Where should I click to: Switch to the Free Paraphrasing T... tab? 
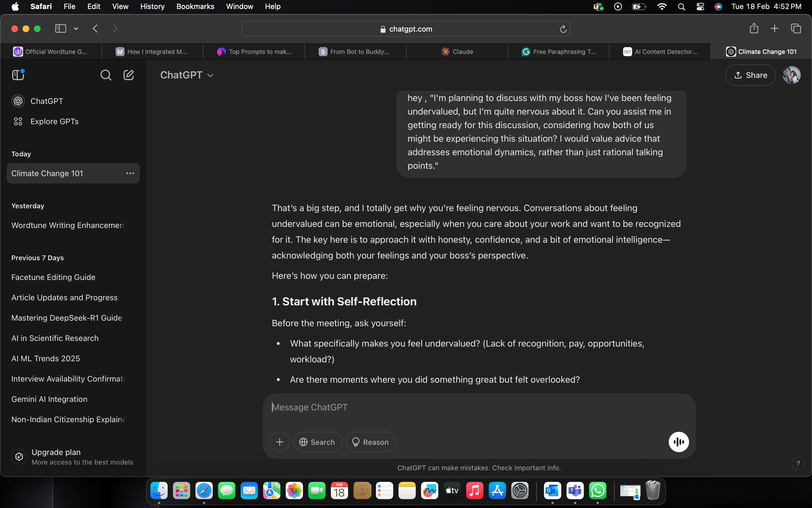point(558,51)
